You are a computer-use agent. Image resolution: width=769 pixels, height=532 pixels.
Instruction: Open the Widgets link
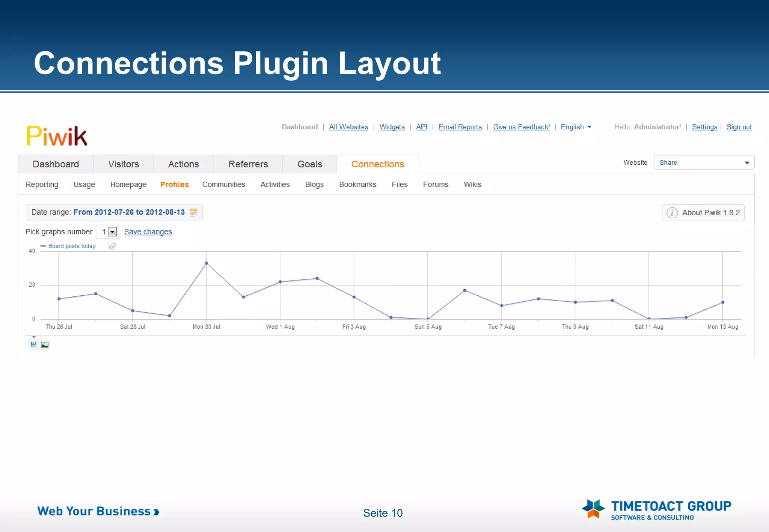[392, 127]
